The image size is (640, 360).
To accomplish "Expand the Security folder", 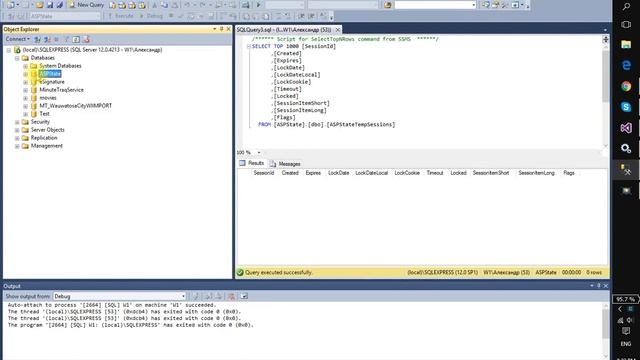I will [17, 122].
